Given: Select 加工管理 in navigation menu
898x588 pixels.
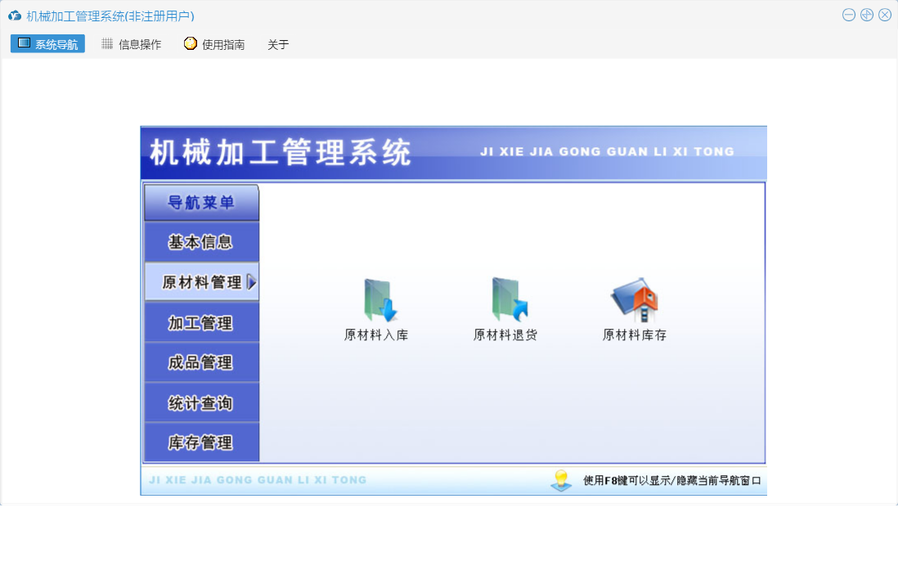Looking at the screenshot, I should 201,323.
